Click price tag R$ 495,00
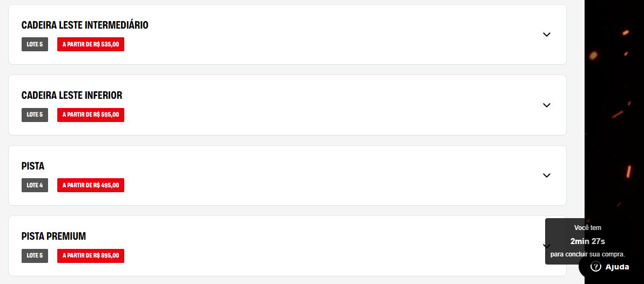This screenshot has height=284, width=644. (91, 185)
